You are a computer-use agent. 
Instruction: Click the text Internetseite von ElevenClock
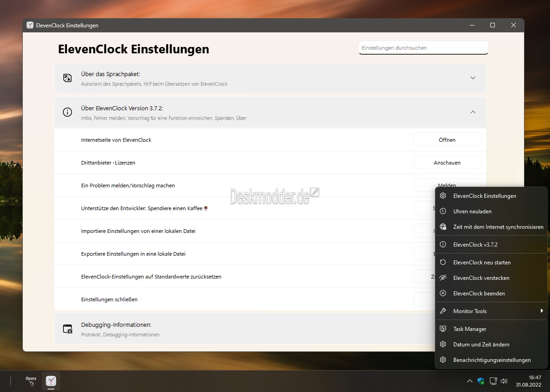(116, 140)
